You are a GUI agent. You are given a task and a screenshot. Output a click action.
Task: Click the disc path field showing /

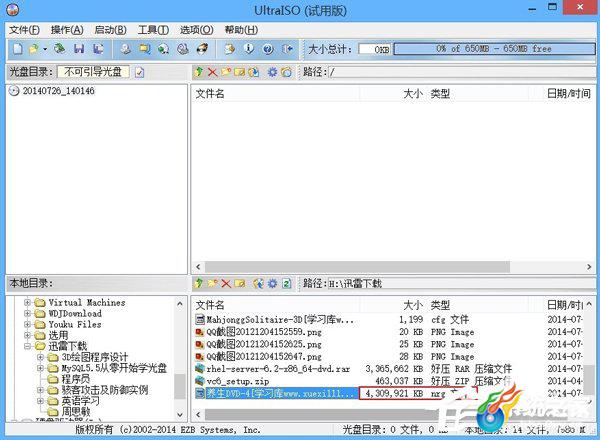pos(460,72)
